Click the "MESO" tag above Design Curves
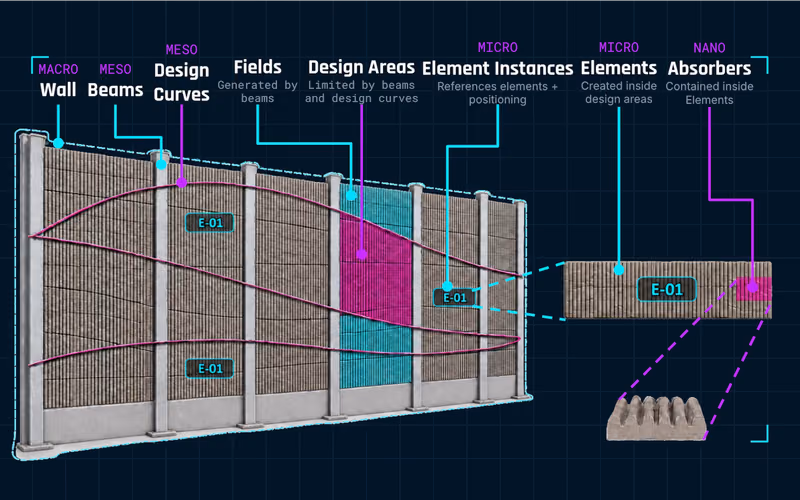This screenshot has width=800, height=500. point(182,49)
